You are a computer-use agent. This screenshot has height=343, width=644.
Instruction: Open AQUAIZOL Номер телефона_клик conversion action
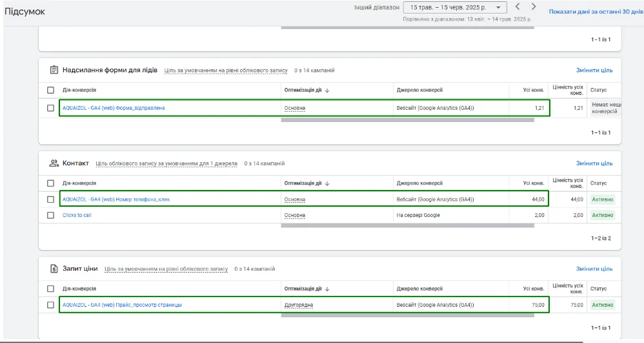pyautogui.click(x=116, y=200)
